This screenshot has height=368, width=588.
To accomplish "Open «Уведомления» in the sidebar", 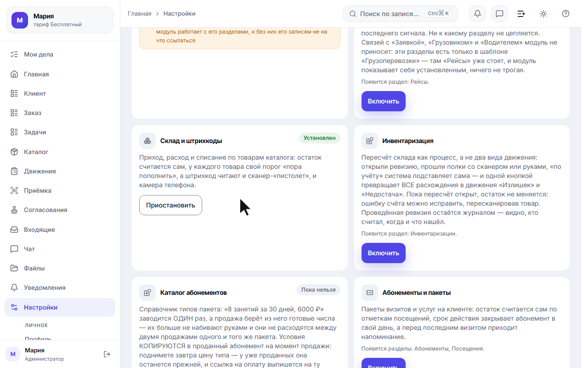I will point(60,287).
